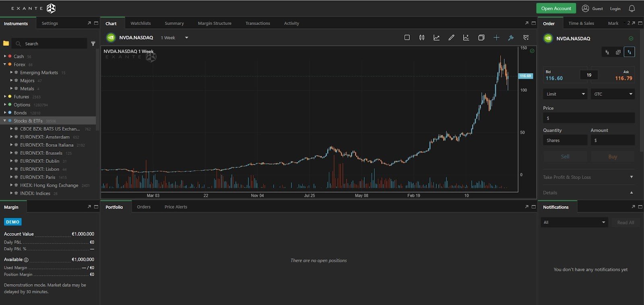Open the instruments filter funnel icon

[x=93, y=43]
